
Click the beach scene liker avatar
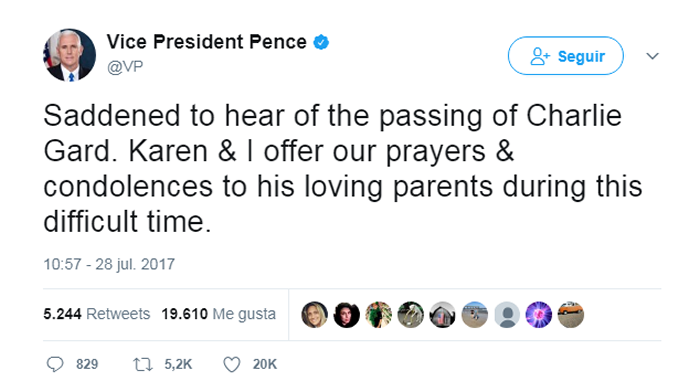(x=475, y=315)
